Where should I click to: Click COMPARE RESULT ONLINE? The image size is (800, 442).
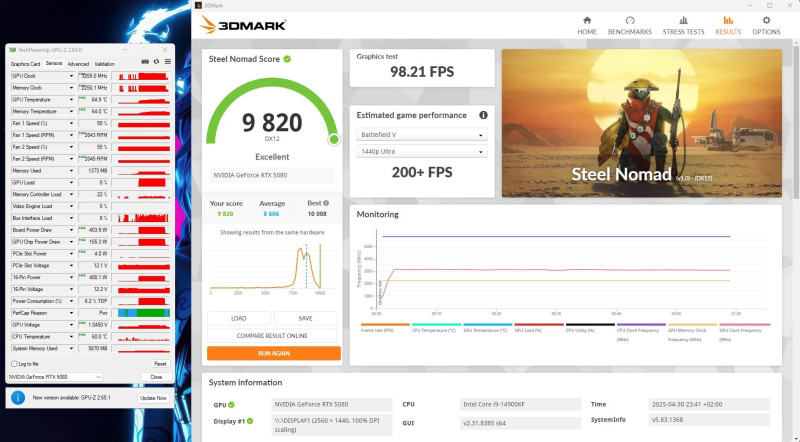pos(272,336)
